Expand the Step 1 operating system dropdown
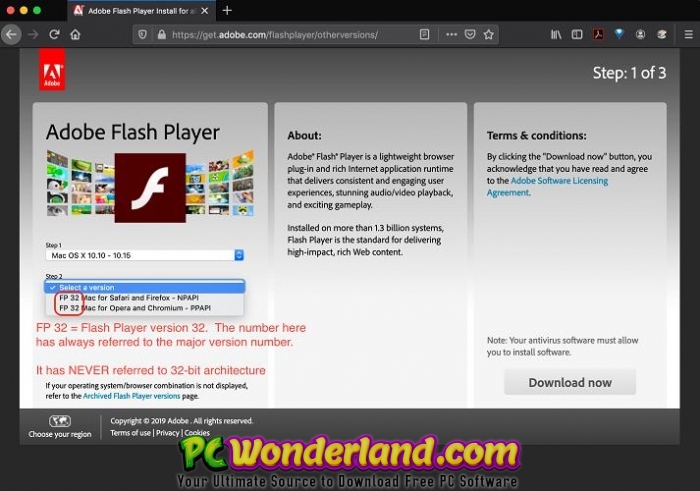The height and width of the screenshot is (491, 700). [x=145, y=256]
